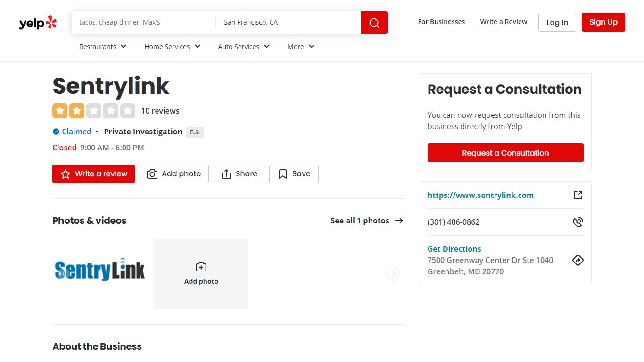The height and width of the screenshot is (362, 644).
Task: Click the directions diamond icon
Action: [578, 260]
